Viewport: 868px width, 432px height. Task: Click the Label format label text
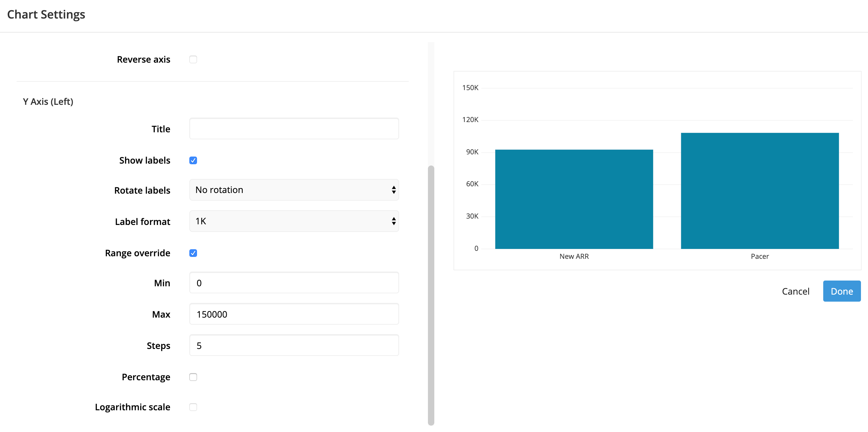point(143,222)
